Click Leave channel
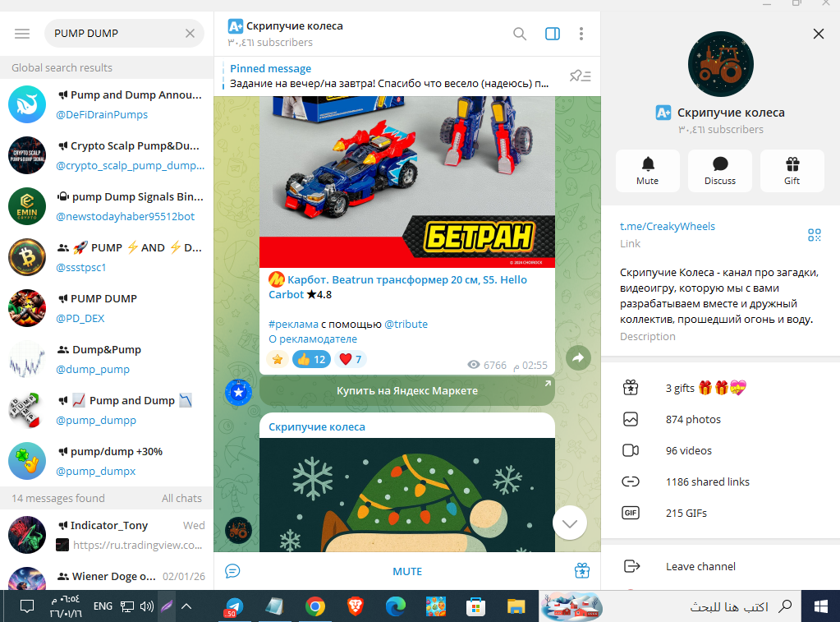 (x=721, y=566)
